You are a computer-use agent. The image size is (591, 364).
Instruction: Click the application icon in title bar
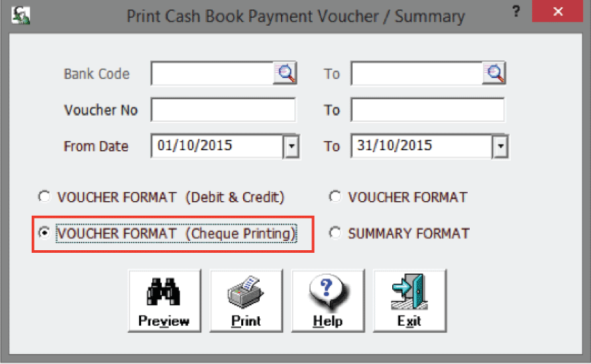pyautogui.click(x=21, y=15)
